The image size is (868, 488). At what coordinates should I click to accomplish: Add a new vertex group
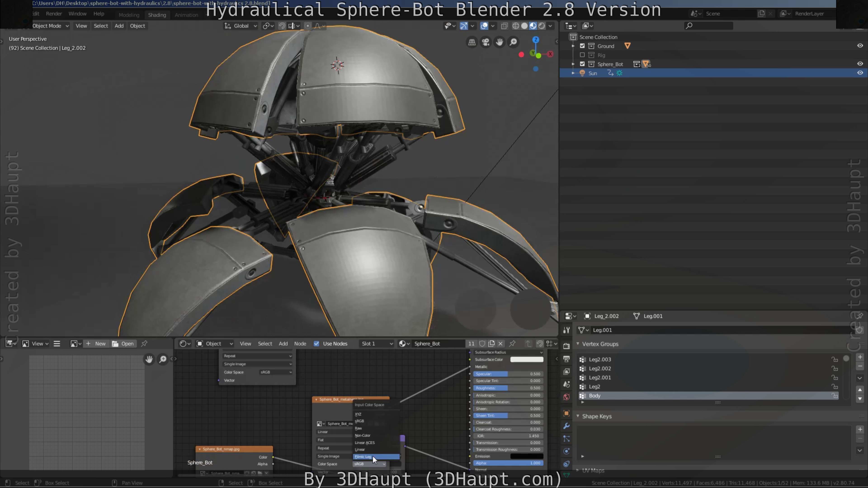click(860, 357)
